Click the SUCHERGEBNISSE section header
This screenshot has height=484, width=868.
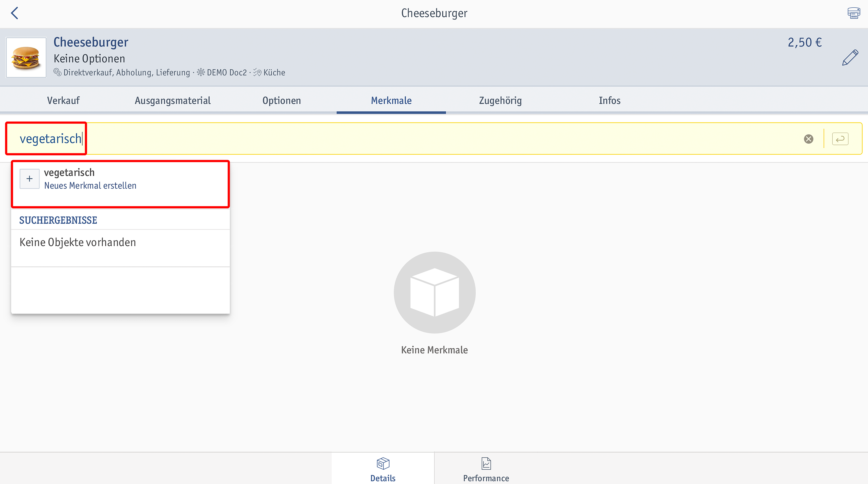point(58,220)
